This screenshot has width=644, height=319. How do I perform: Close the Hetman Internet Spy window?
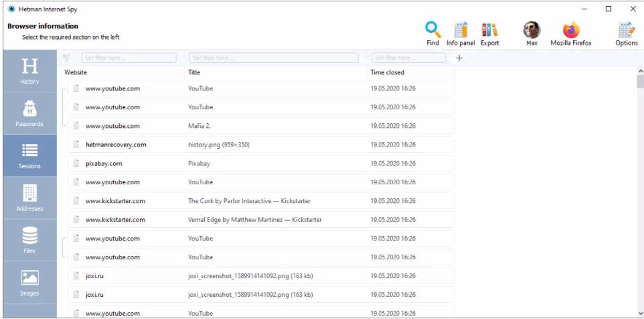click(633, 9)
